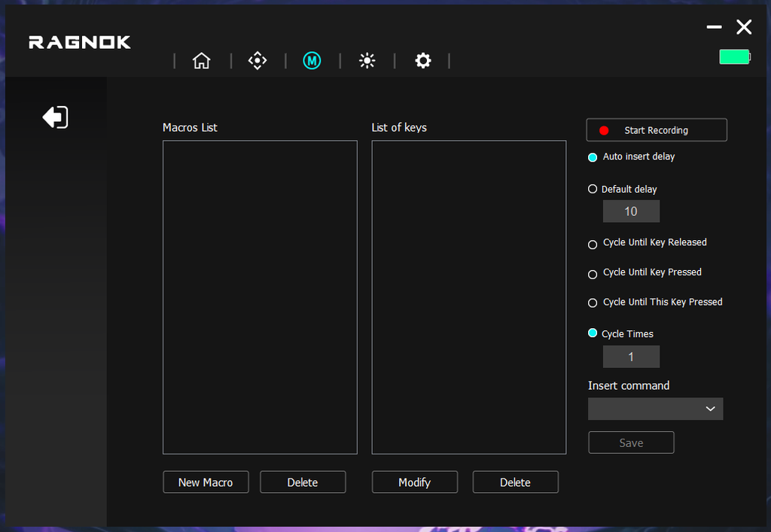Choose Cycle Until Key Released
The image size is (771, 532).
(593, 244)
